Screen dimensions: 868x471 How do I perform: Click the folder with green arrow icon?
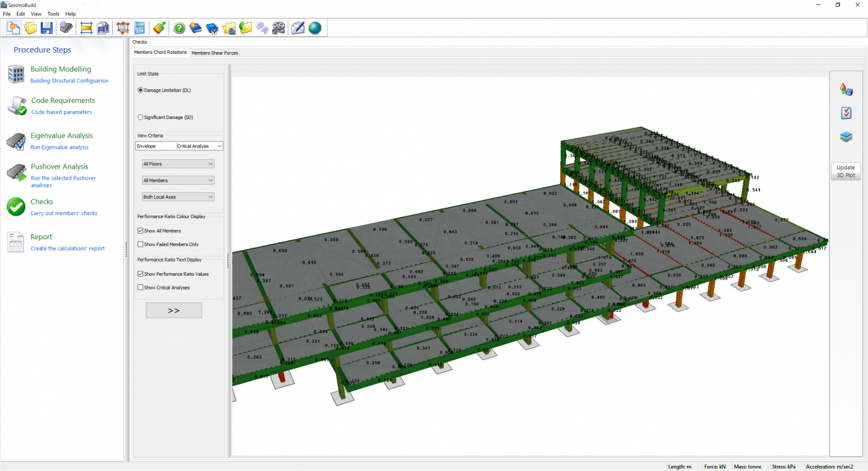(246, 28)
